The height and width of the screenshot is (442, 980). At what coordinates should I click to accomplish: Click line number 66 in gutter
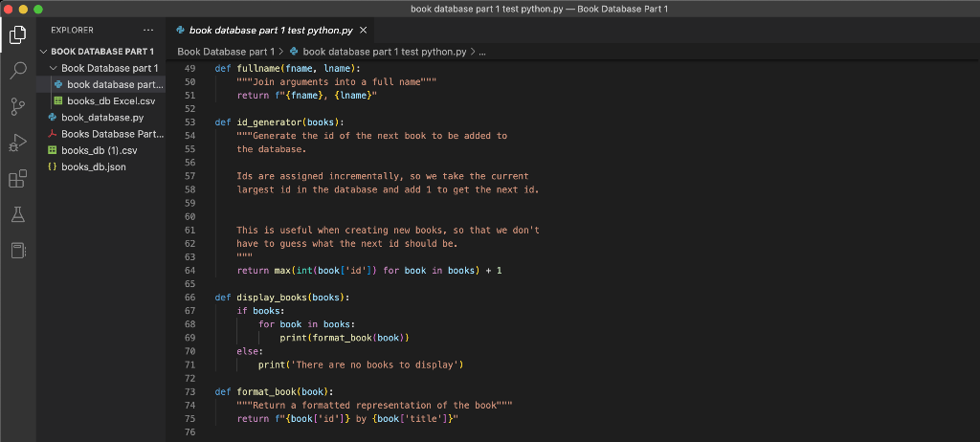coord(190,298)
